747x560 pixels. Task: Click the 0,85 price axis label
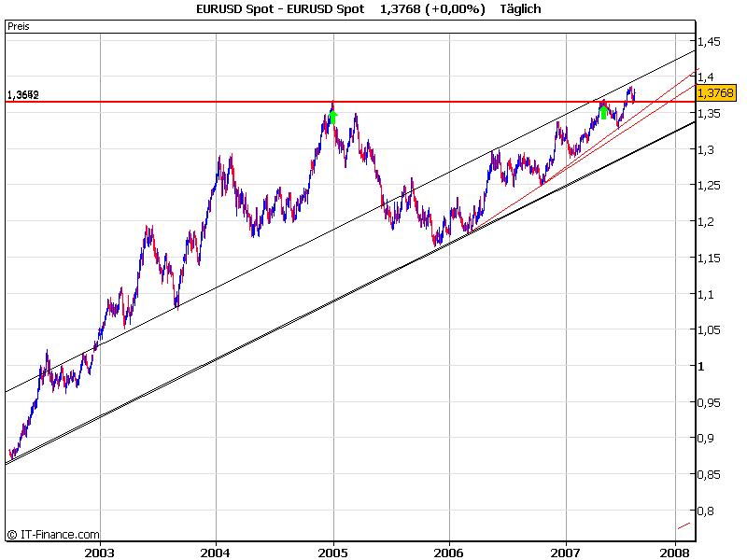[x=709, y=475]
